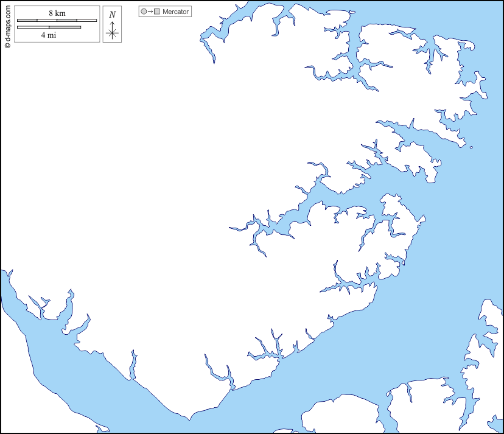Viewport: 504px width, 434px height.
Task: Click the "4 mi" scale text
Action: [x=49, y=35]
